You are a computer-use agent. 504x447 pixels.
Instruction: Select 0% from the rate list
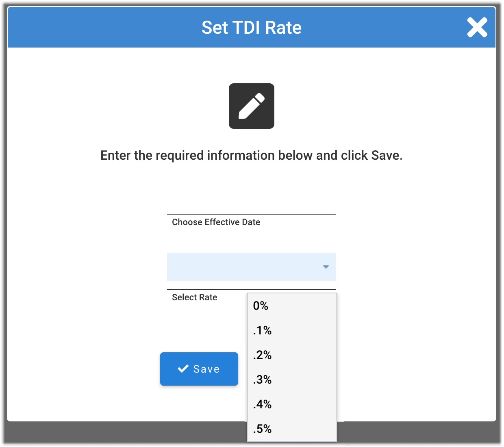click(x=261, y=306)
